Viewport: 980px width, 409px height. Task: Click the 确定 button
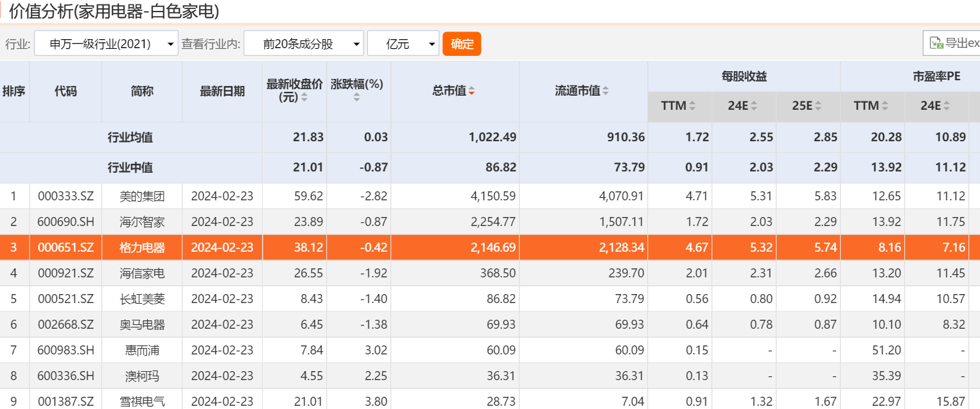462,44
